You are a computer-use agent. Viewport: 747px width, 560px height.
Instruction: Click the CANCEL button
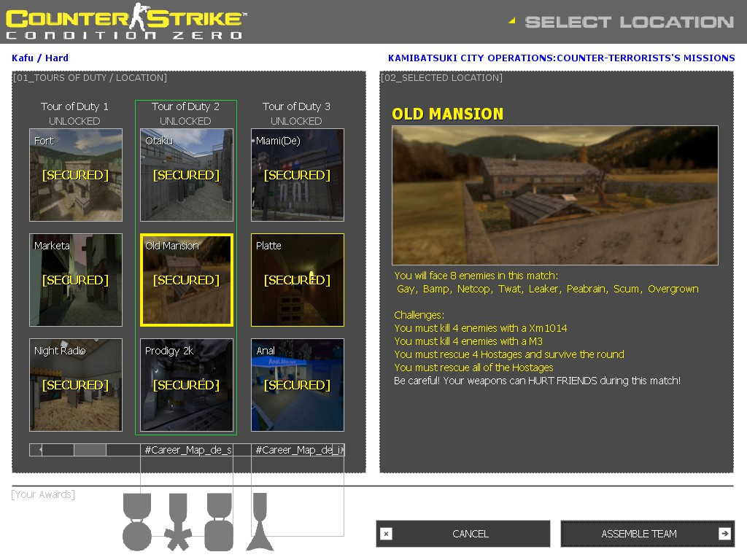[x=463, y=534]
